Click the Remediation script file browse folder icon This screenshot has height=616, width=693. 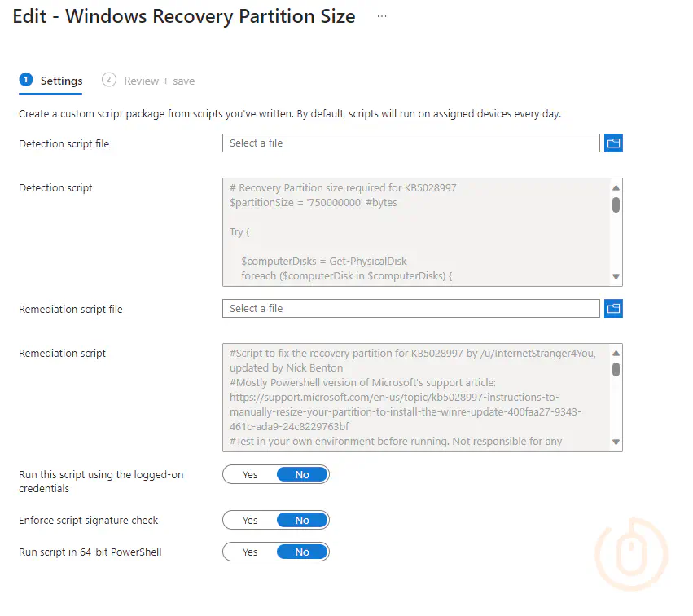(613, 309)
